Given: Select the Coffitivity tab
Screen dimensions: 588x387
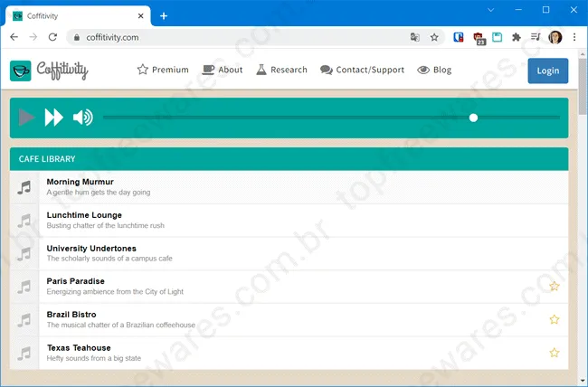Looking at the screenshot, I should 78,15.
